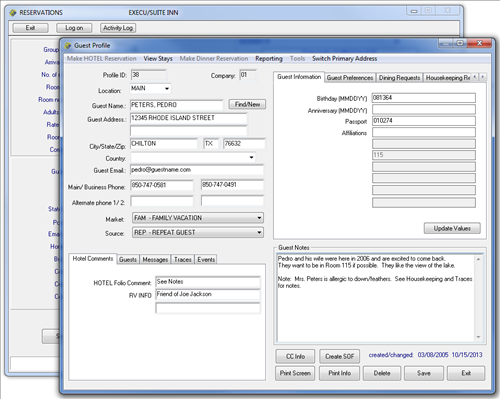Select the Messages tab
500x399 pixels.
click(155, 259)
